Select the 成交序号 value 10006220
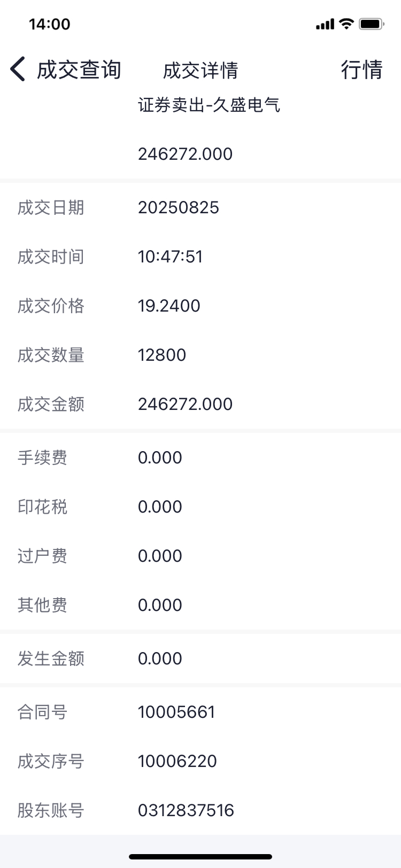 tap(178, 761)
